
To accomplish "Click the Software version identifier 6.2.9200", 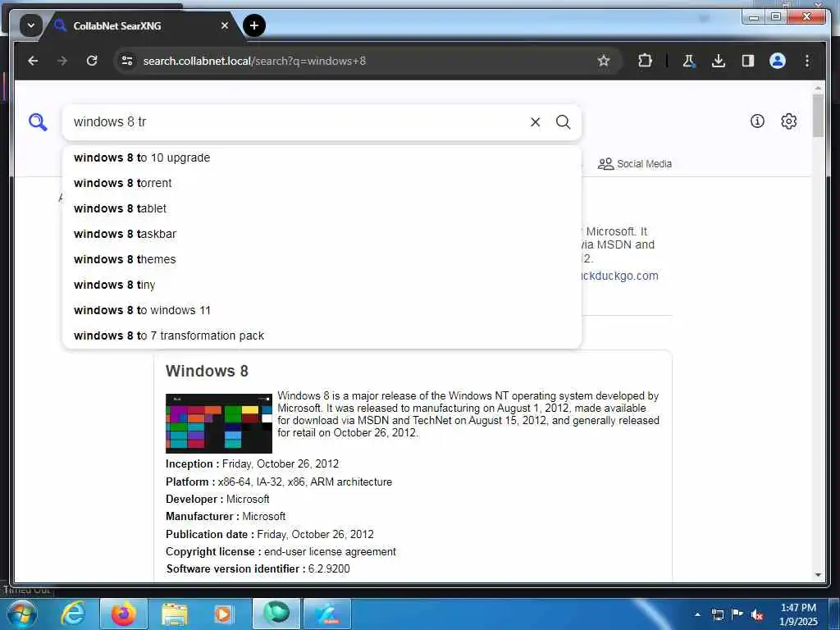I will pos(258,568).
